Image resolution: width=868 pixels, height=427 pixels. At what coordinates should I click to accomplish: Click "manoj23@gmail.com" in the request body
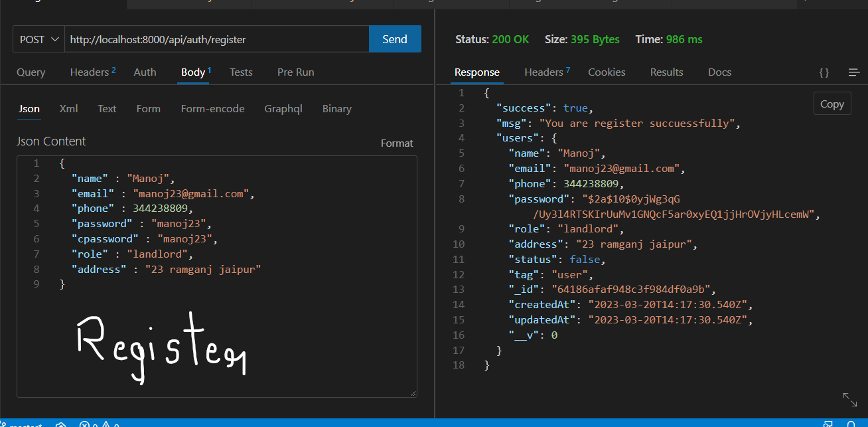point(191,194)
